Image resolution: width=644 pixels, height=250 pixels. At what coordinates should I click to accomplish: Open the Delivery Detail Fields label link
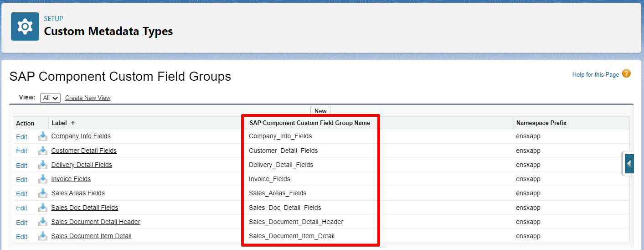(x=82, y=165)
